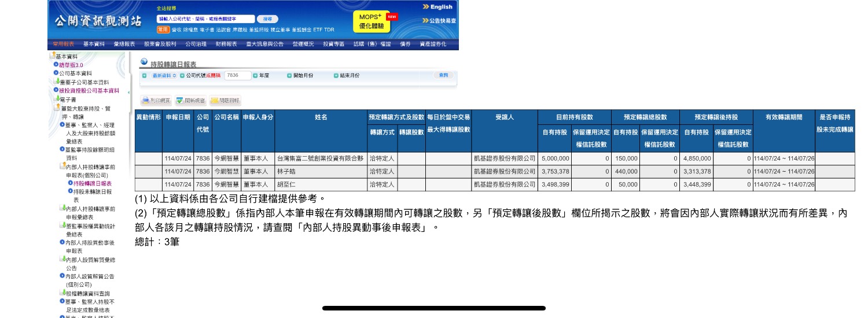Open the 重大訊息與公告 menu
This screenshot has height=318, width=868.
tap(264, 44)
